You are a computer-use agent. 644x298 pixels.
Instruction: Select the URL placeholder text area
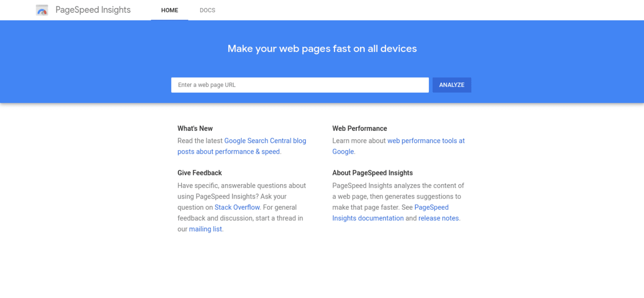[204, 85]
